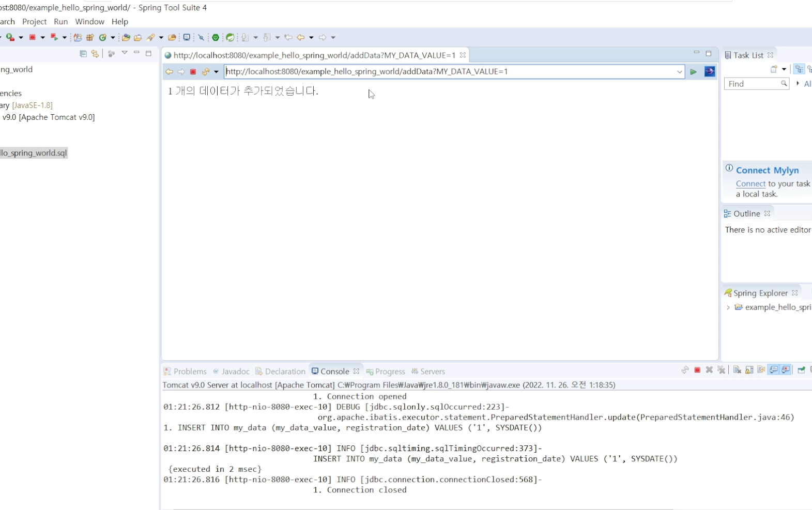Click the green Go arrow beside URL
812x510 pixels.
pos(693,72)
